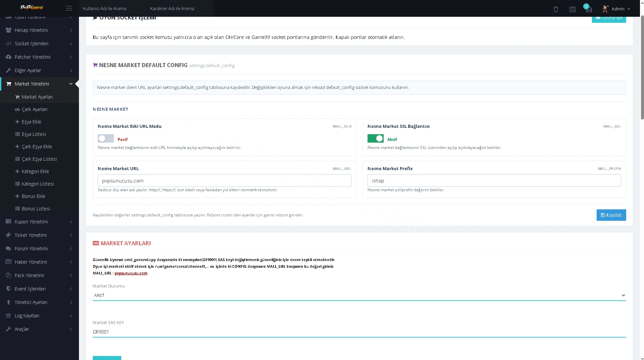Follow the pvpsunucusu.com MALL_URL link
The image size is (644, 360).
click(131, 273)
